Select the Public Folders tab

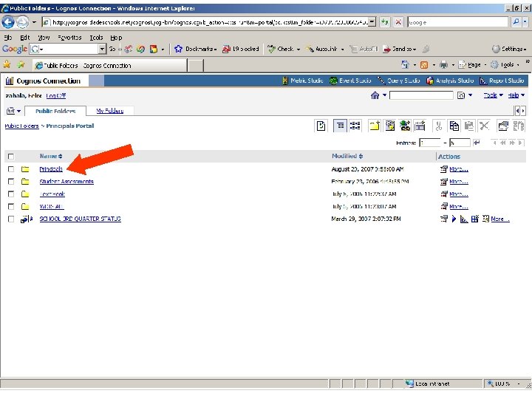55,111
